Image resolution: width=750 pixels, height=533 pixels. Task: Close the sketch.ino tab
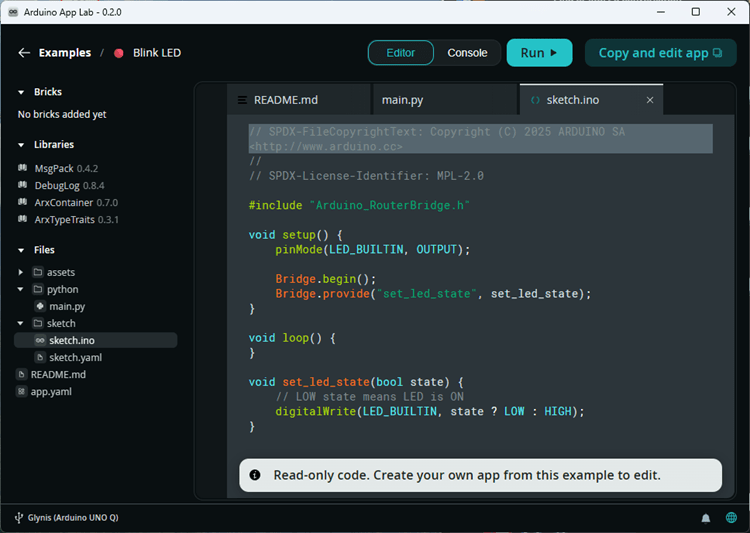(x=650, y=100)
